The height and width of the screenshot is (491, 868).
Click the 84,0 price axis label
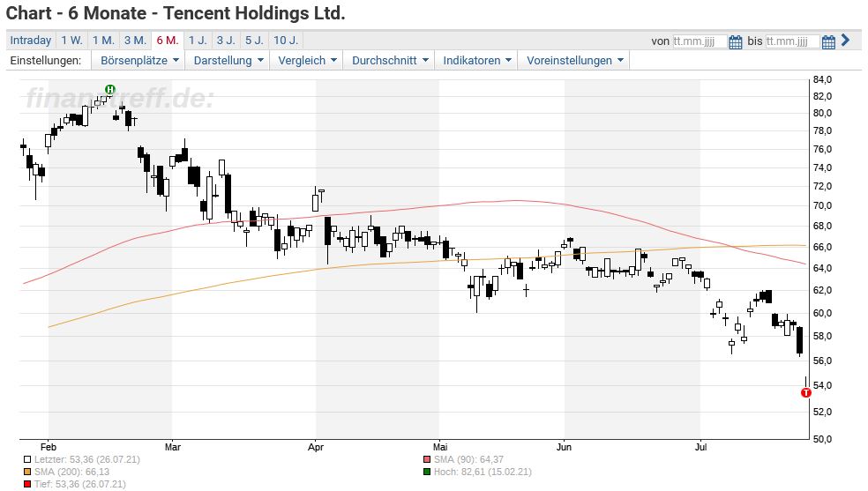pos(823,79)
